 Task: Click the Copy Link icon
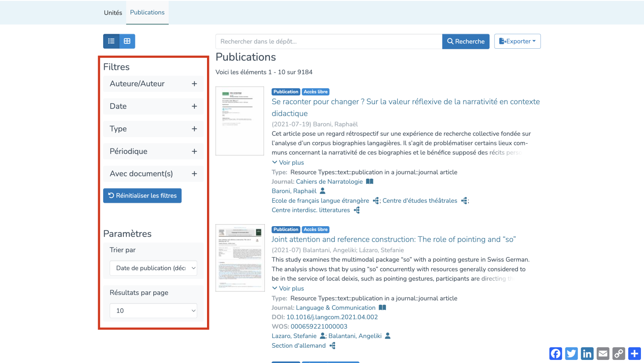619,353
